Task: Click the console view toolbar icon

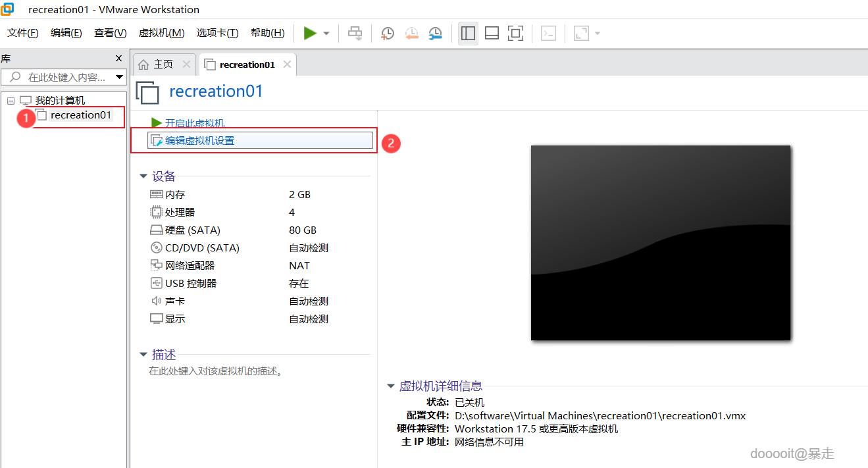Action: tap(548, 33)
